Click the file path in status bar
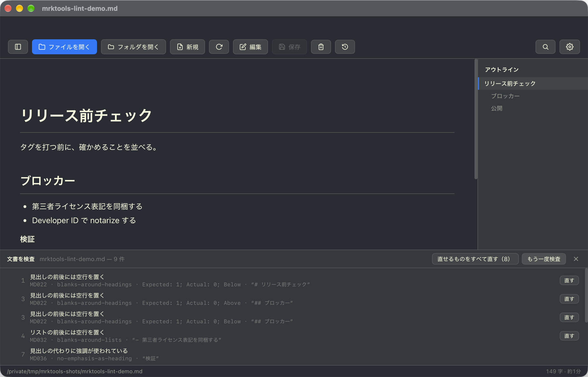 pyautogui.click(x=75, y=371)
